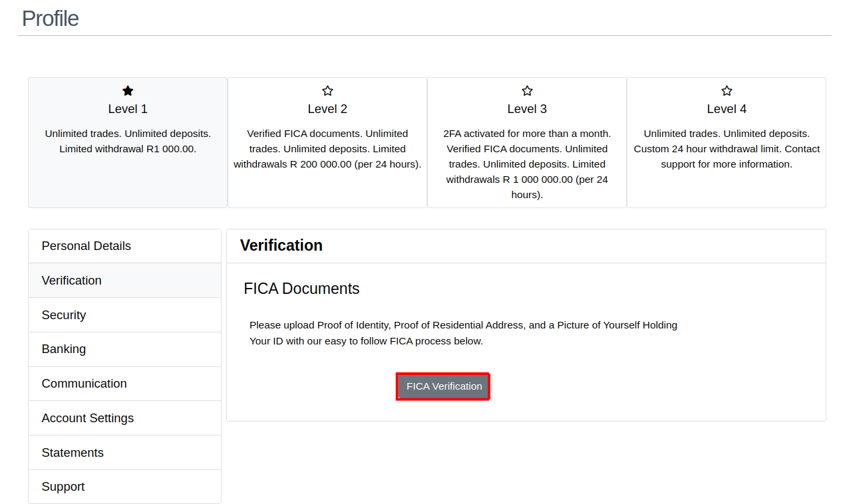851x504 pixels.
Task: Open Account Settings from the sidebar
Action: coord(87,418)
